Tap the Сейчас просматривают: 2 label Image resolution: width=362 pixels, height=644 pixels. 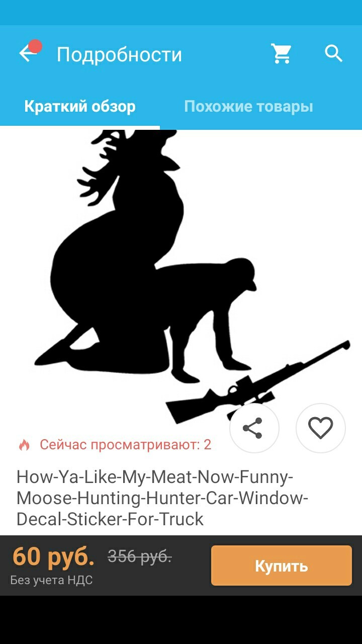click(126, 445)
